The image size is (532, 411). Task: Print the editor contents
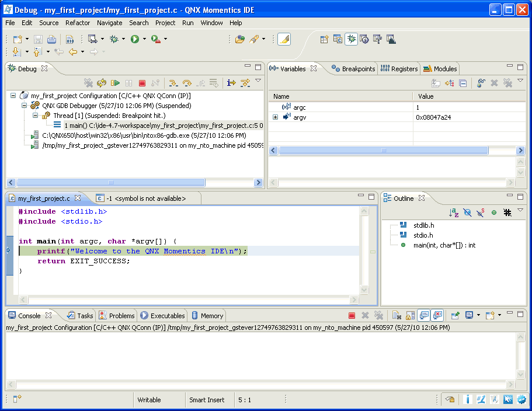[51, 39]
